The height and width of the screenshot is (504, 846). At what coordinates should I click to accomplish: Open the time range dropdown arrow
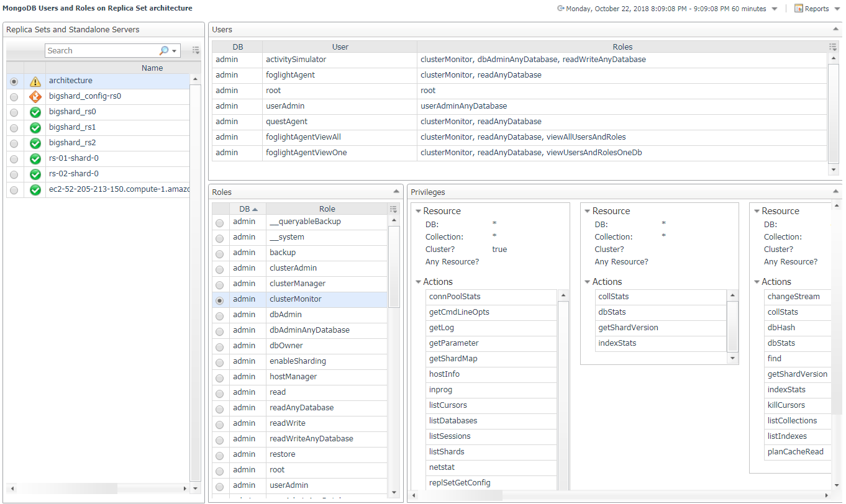[x=773, y=9]
